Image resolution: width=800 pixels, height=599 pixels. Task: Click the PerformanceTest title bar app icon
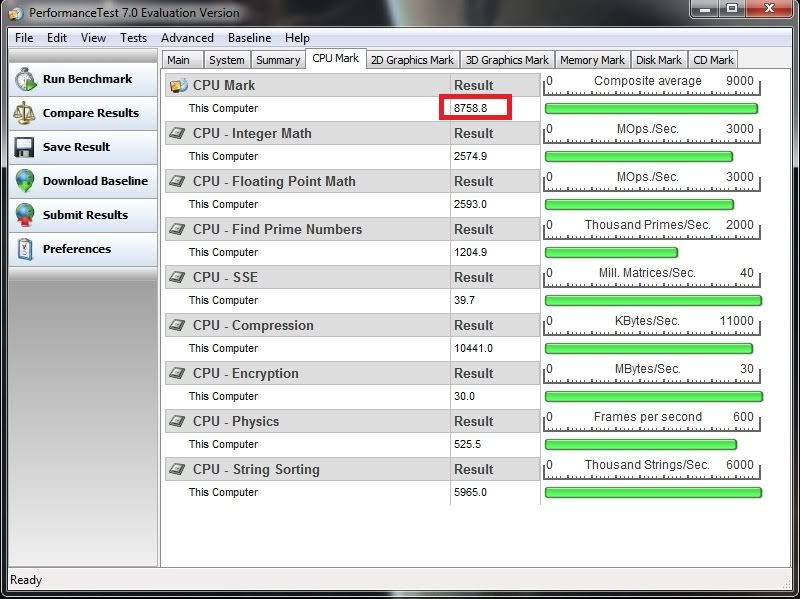coord(16,13)
